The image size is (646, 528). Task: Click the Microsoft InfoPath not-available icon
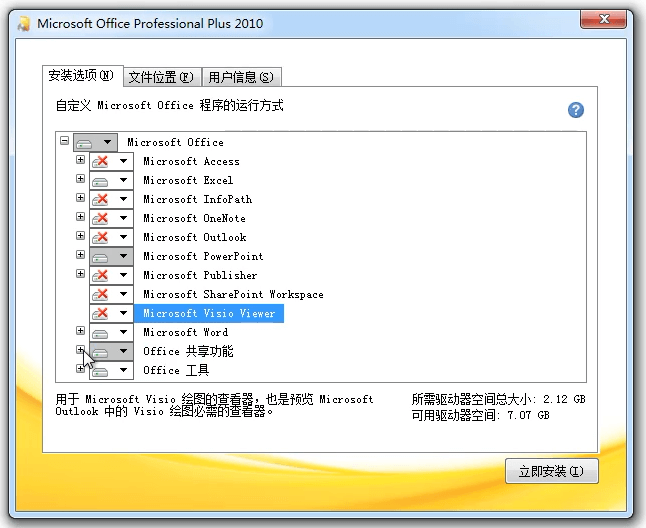[100, 199]
